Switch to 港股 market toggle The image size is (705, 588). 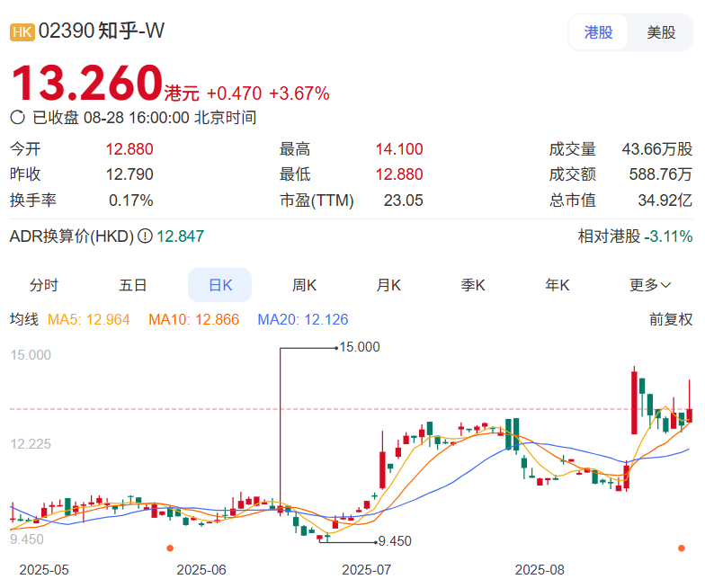click(599, 32)
